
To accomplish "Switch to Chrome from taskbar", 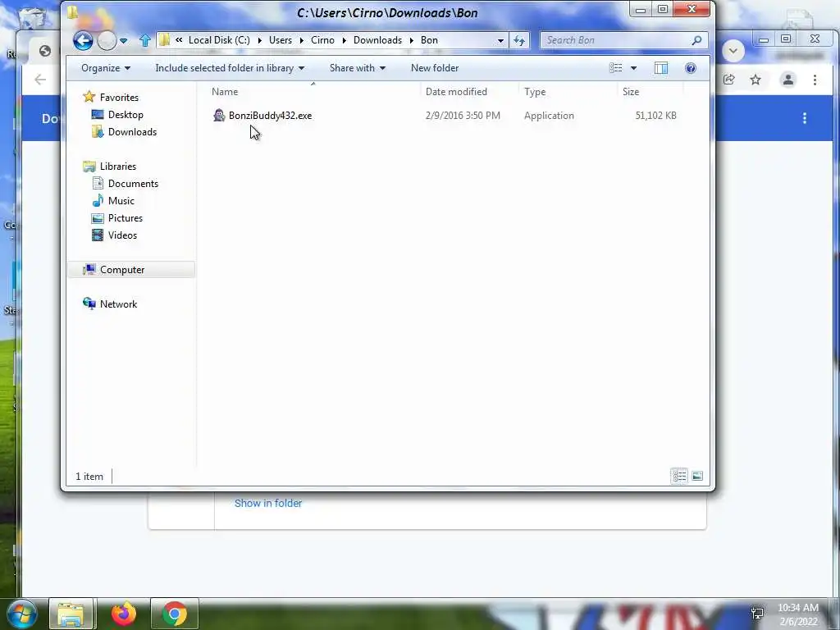I will (174, 614).
